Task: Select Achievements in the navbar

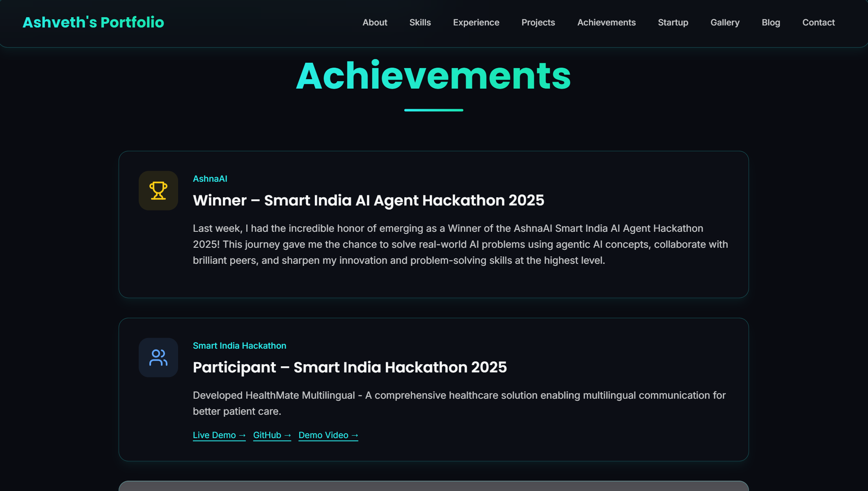Action: [x=606, y=23]
